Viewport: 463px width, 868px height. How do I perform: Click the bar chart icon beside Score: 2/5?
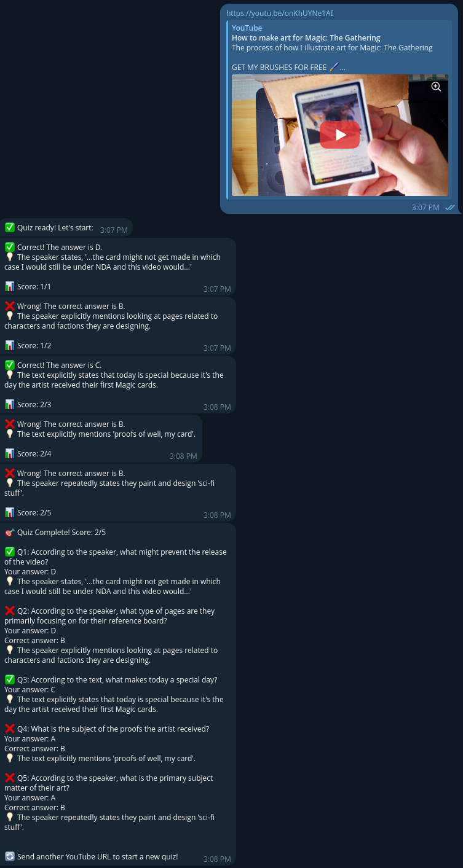pyautogui.click(x=9, y=512)
